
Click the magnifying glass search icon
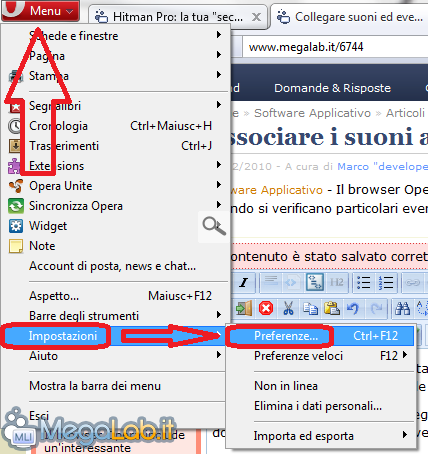[x=214, y=226]
